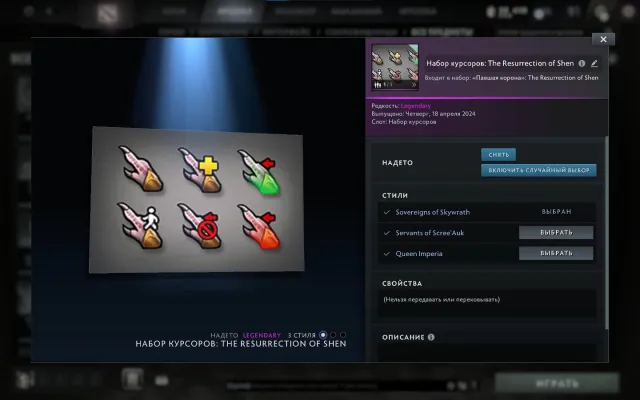Click the info icon beside the item title

[582, 63]
